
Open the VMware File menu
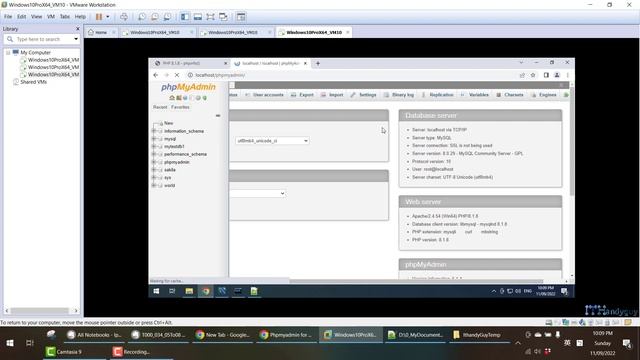pyautogui.click(x=8, y=17)
